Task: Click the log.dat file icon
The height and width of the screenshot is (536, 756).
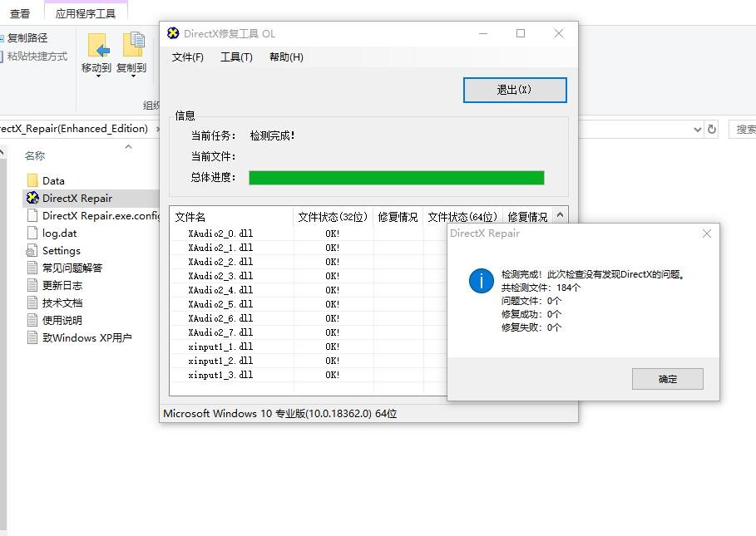Action: pos(32,234)
